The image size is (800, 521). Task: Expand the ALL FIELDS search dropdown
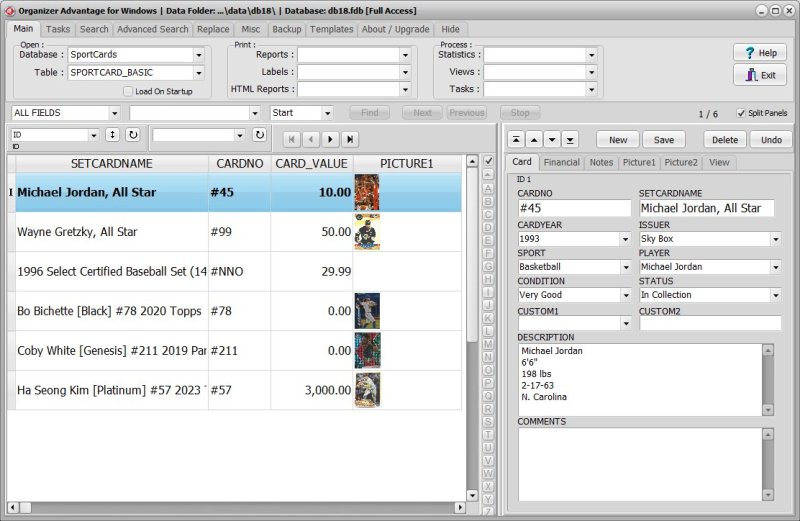(x=113, y=113)
